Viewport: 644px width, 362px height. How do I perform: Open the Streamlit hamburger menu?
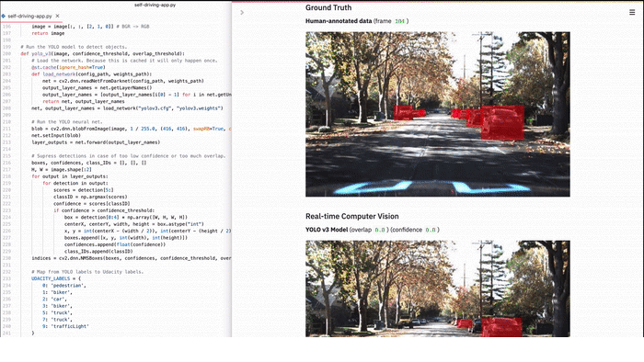632,12
